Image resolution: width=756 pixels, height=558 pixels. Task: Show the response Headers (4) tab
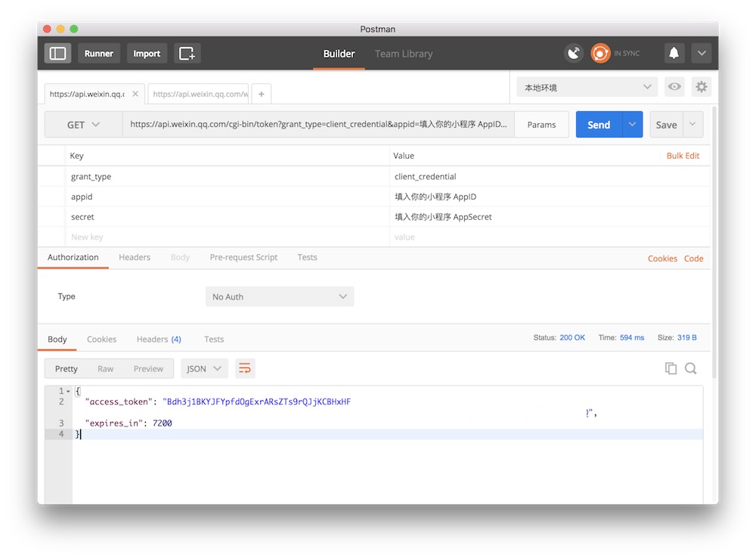click(x=159, y=339)
